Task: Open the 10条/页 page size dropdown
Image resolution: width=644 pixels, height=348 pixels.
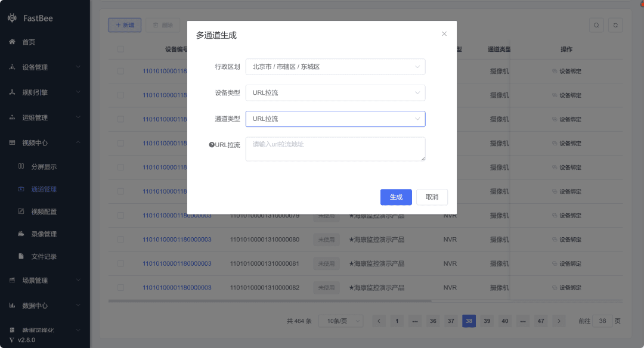Action: 341,321
